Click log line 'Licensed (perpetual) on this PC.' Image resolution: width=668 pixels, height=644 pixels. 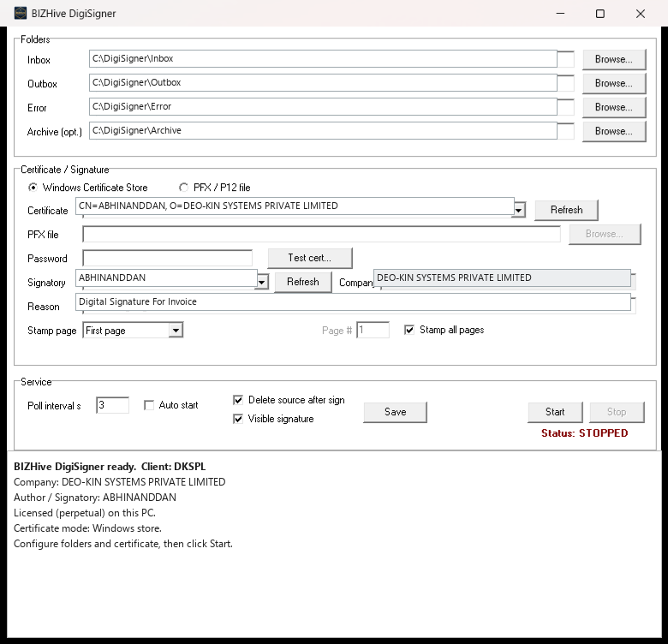(84, 513)
